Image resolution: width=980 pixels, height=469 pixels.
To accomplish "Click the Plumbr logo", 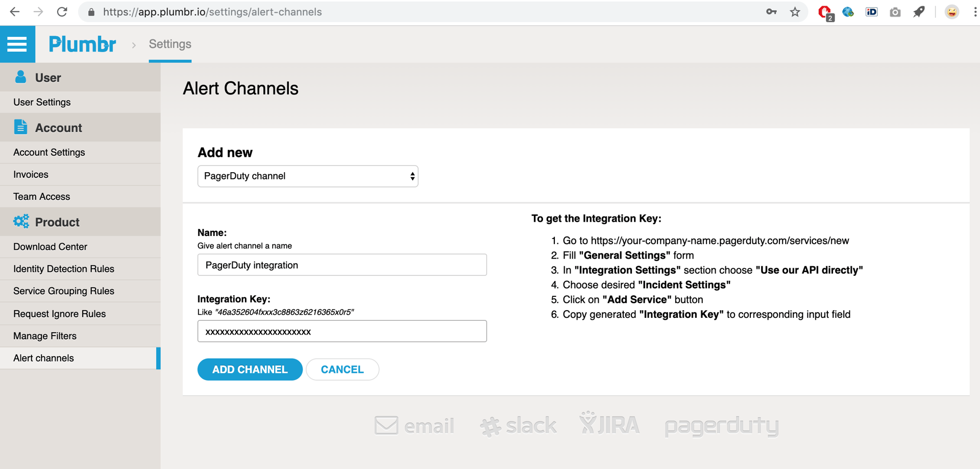I will (x=82, y=44).
